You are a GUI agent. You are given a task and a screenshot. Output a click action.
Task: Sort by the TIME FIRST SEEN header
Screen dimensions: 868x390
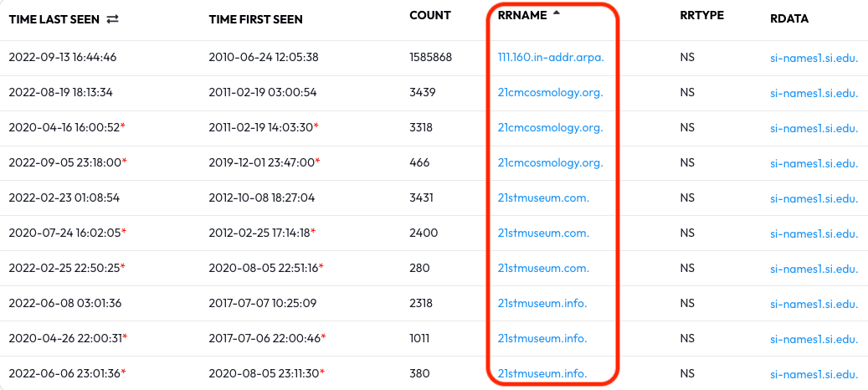[x=256, y=19]
